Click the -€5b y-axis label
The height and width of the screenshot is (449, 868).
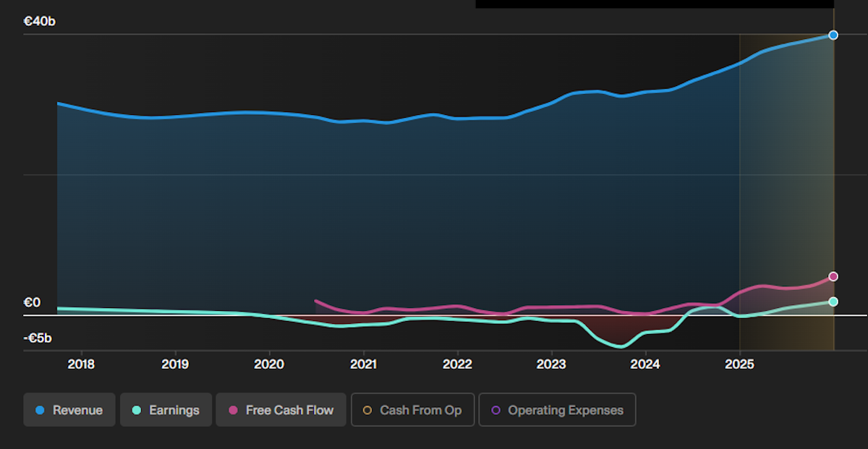(38, 338)
